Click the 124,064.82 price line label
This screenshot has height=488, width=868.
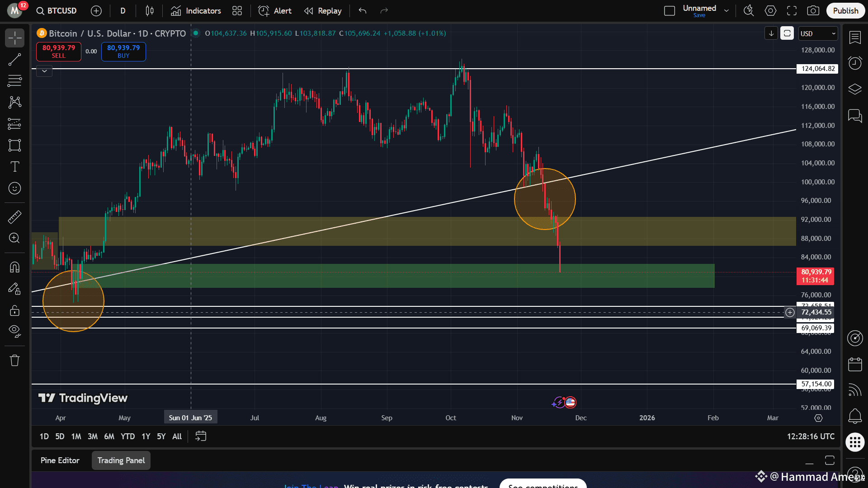[x=818, y=69]
